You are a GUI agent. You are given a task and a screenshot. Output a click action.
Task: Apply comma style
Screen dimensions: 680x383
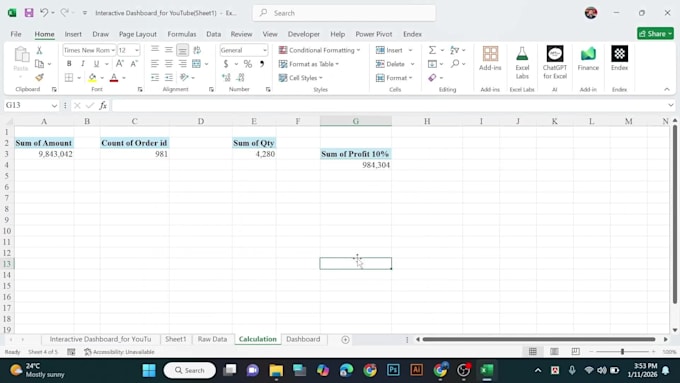262,64
